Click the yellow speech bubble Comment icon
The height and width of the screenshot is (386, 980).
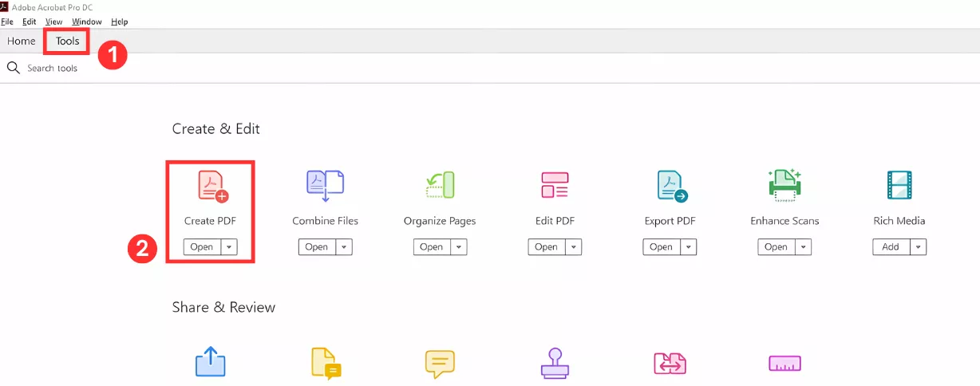pyautogui.click(x=440, y=364)
